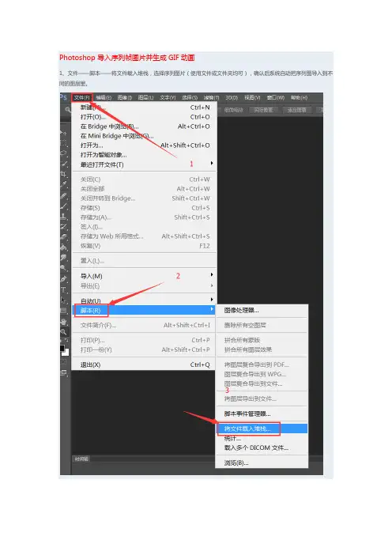The width and height of the screenshot is (392, 555).
Task: Click 文件简介(F)... menu item
Action: pos(145,325)
